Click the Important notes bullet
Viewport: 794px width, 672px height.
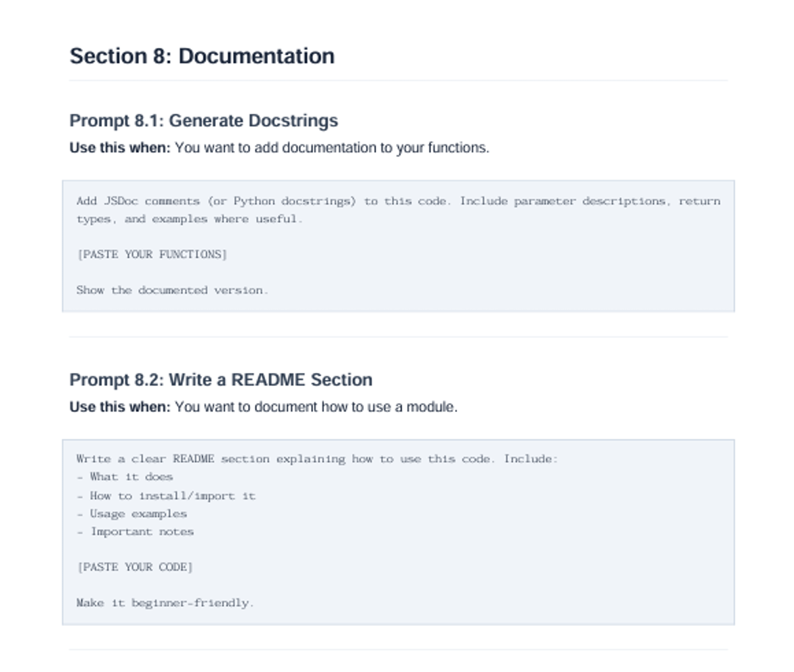coord(135,532)
